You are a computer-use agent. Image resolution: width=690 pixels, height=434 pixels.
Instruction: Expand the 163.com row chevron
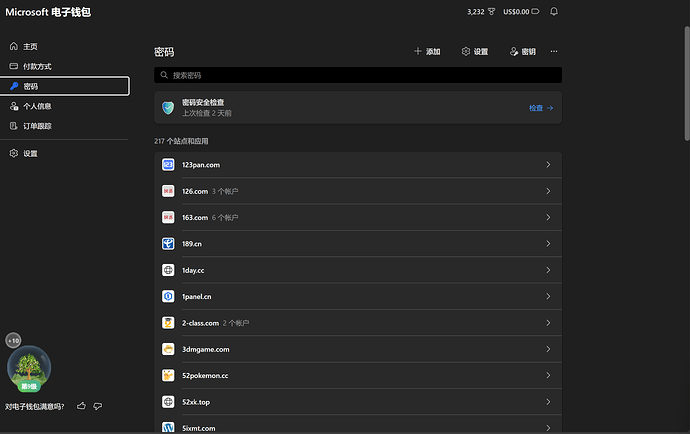[548, 217]
